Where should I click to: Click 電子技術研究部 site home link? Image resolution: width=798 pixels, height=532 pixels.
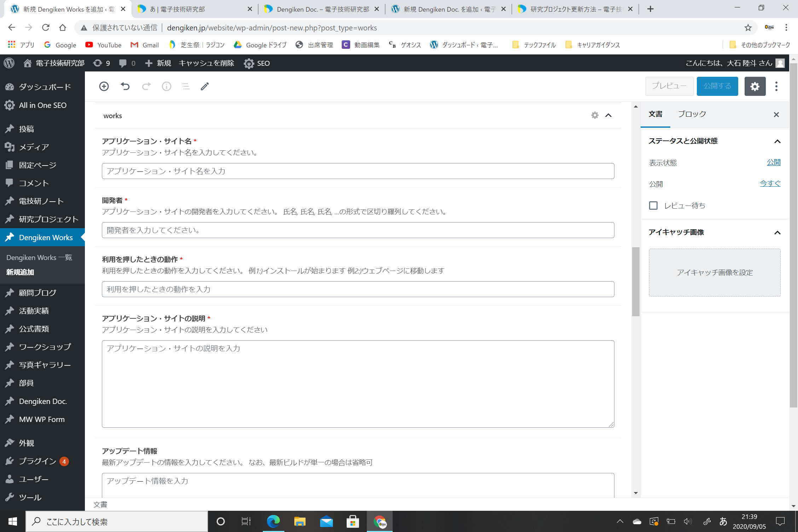pos(54,63)
